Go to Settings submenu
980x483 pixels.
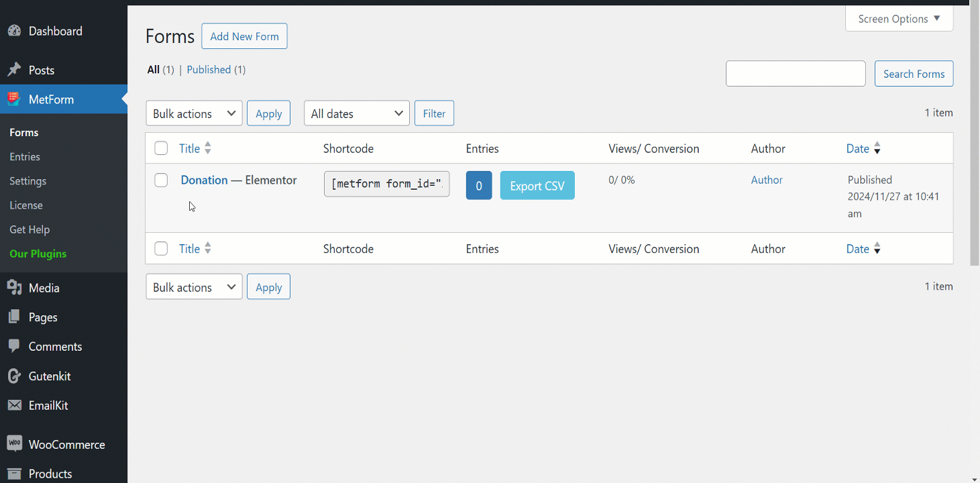[28, 181]
